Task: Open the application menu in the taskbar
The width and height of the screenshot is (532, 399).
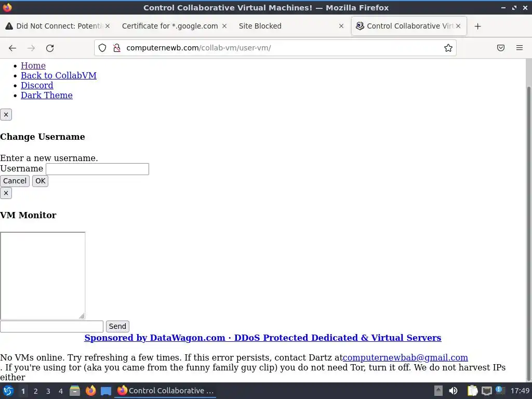Action: pyautogui.click(x=8, y=391)
